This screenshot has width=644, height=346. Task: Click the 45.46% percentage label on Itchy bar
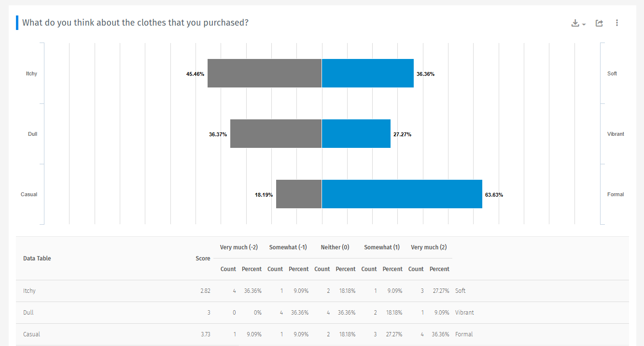point(196,74)
